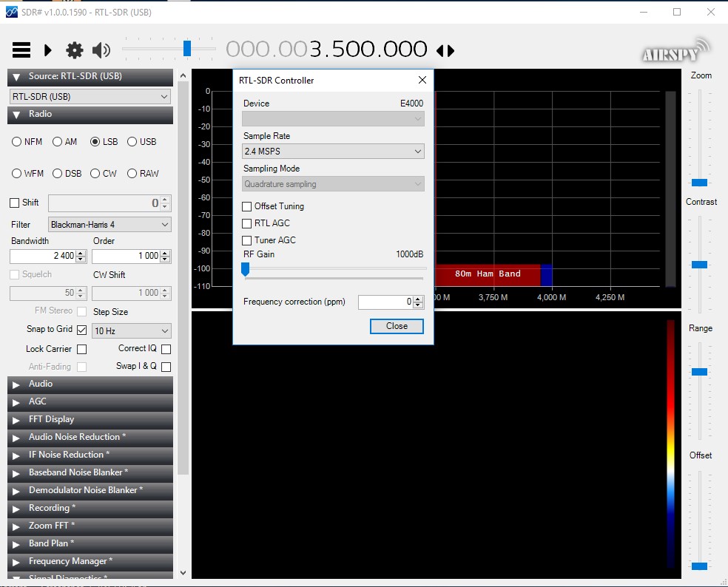The width and height of the screenshot is (728, 587).
Task: Select the WFM radio mode
Action: point(27,174)
